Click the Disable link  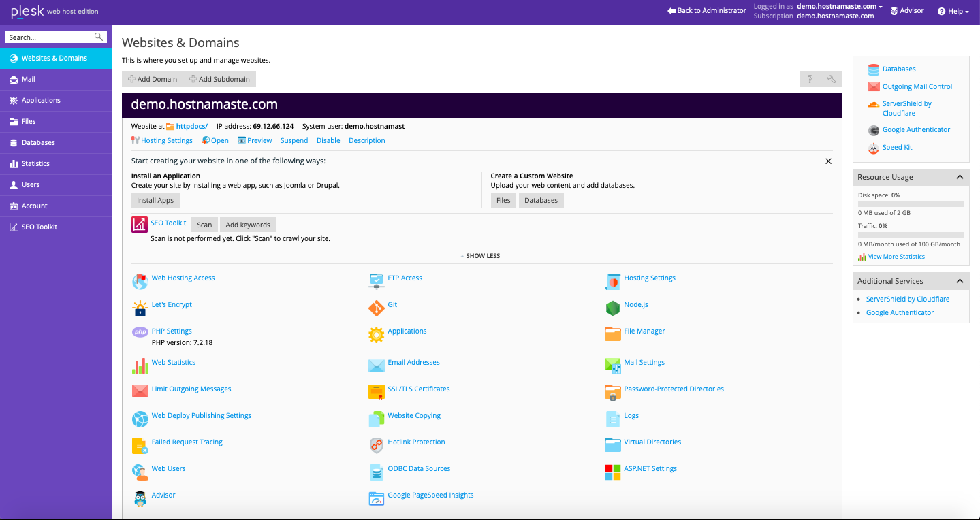coord(328,141)
